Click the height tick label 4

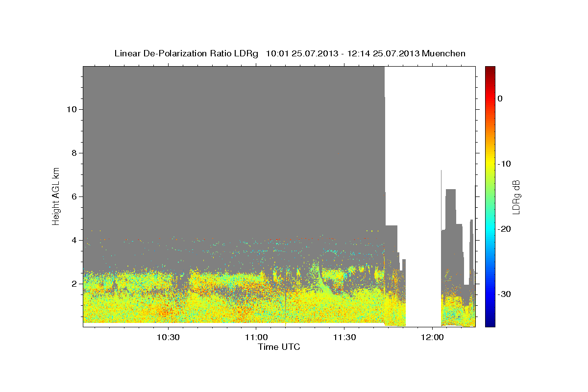pos(73,240)
